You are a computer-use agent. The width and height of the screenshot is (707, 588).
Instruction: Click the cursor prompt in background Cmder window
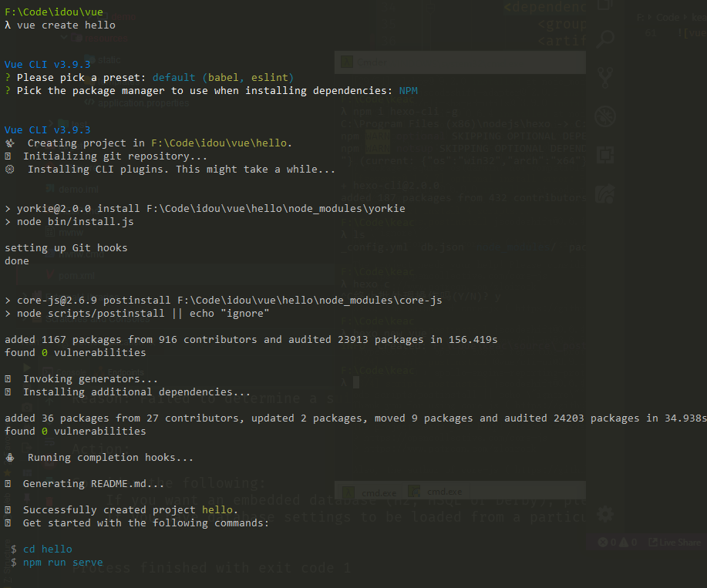355,382
